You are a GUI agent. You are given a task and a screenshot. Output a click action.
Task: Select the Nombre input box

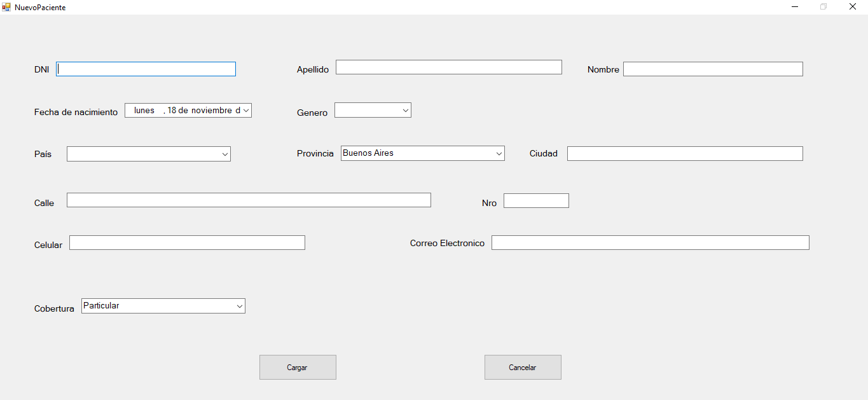click(x=712, y=69)
